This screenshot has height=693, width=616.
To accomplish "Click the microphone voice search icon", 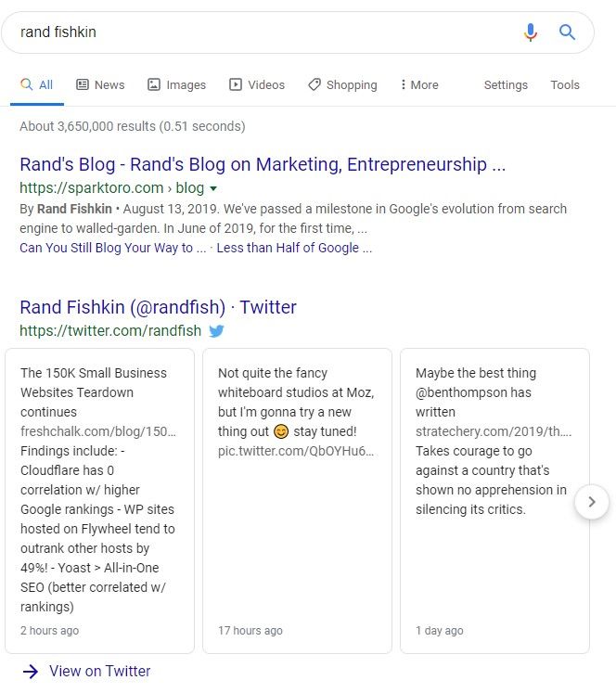I will click(x=531, y=32).
